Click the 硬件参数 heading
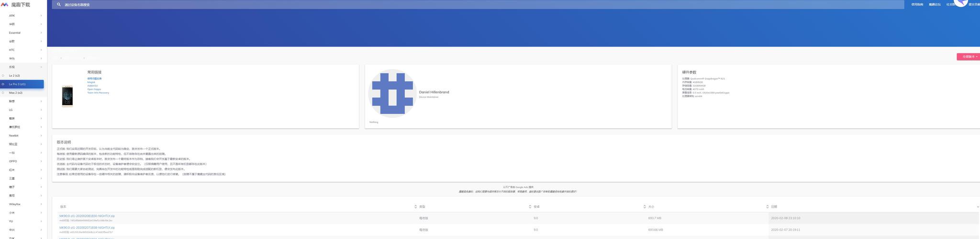 pyautogui.click(x=689, y=72)
